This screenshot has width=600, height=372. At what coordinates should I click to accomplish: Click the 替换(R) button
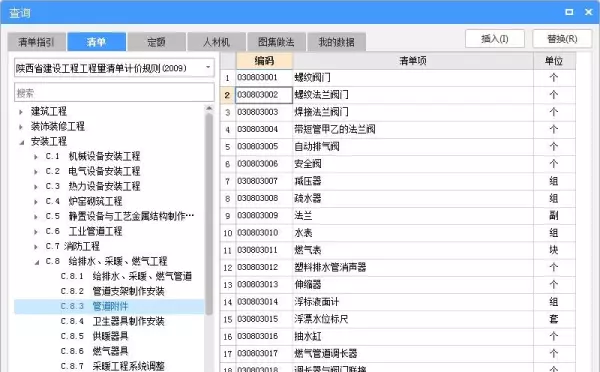(562, 39)
